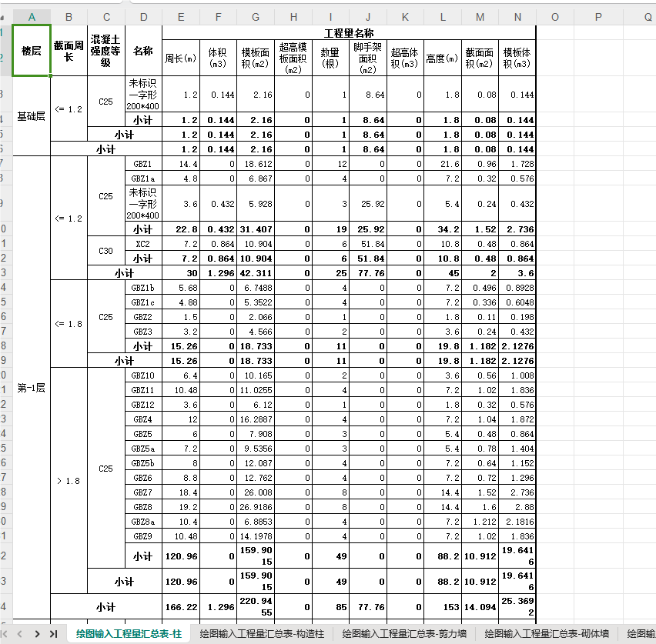Image resolution: width=656 pixels, height=644 pixels.
Task: Select the <= 1.8 perimeter range cell
Action: click(69, 324)
